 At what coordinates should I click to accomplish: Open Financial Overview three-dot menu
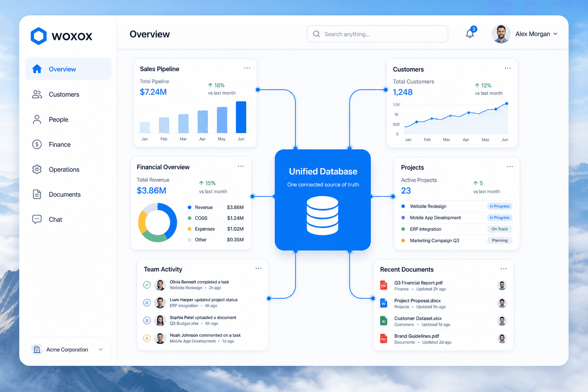pos(241,166)
